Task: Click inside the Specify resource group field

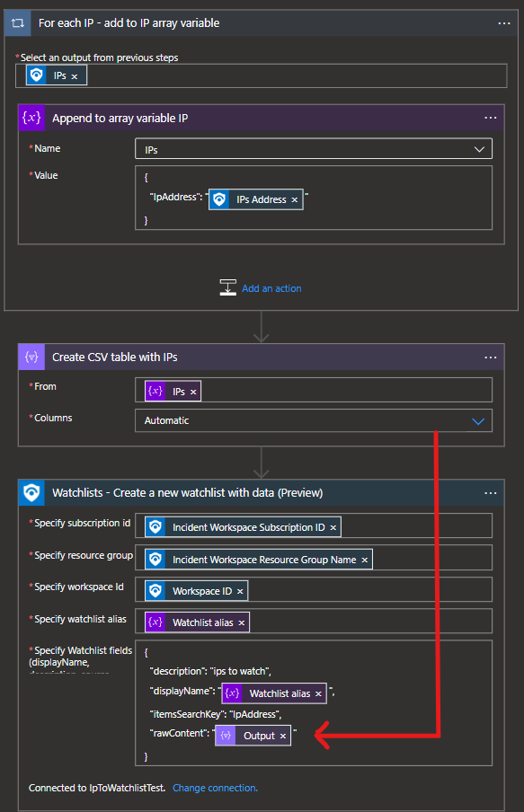Action: (314, 557)
